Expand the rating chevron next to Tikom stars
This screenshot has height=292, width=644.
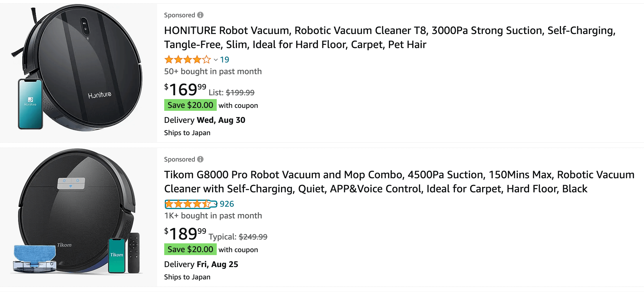tap(216, 204)
